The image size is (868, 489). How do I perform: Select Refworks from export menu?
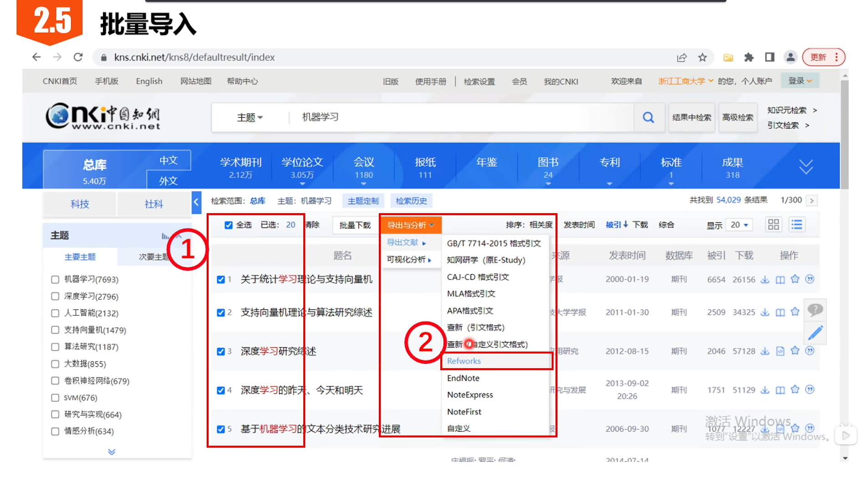(464, 360)
